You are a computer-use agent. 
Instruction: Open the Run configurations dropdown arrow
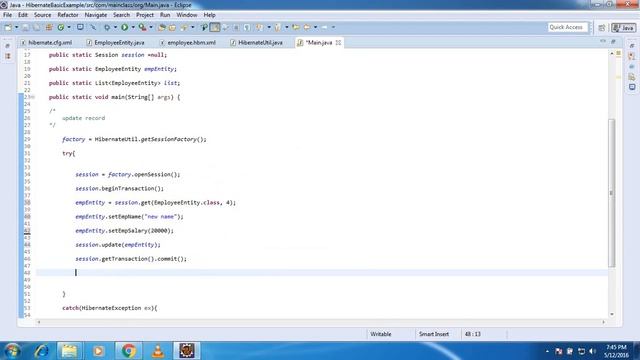point(133,27)
